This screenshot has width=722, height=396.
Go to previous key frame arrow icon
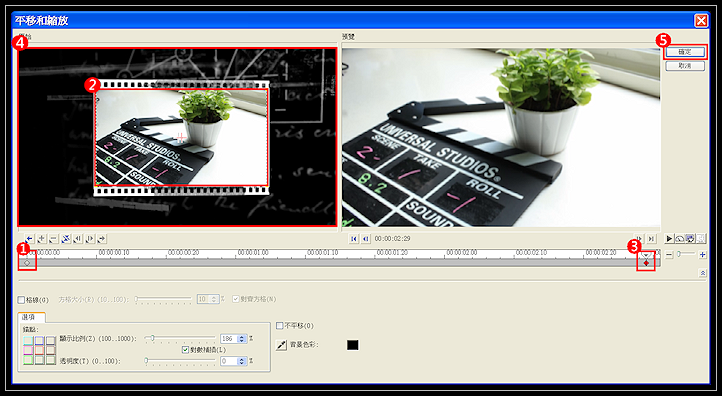pos(29,239)
